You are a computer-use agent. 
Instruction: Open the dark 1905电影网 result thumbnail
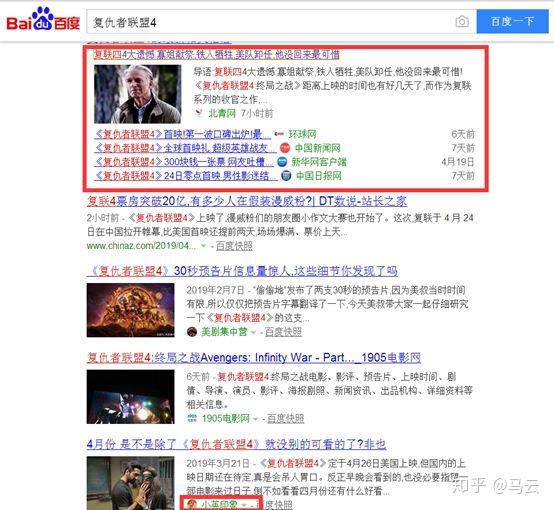[x=130, y=397]
